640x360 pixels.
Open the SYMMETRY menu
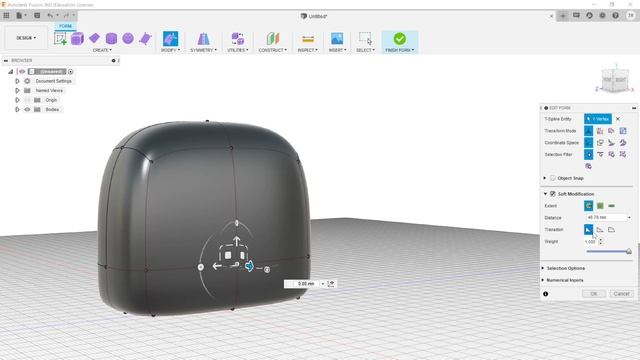(x=203, y=50)
